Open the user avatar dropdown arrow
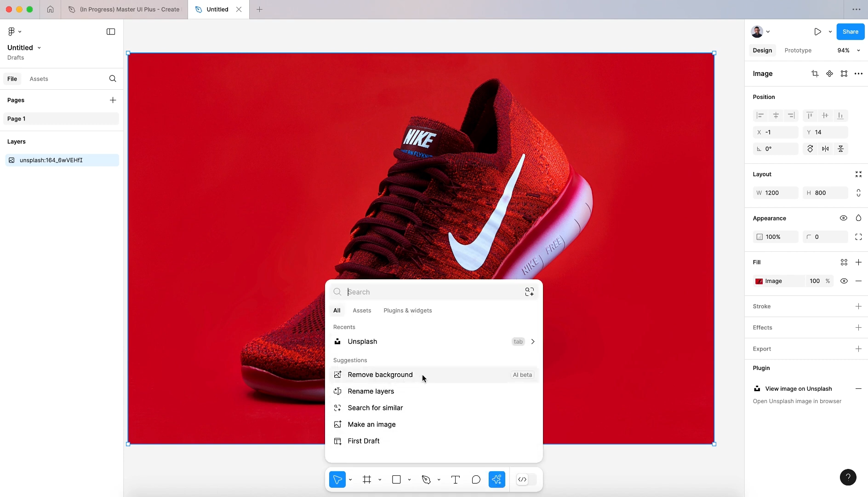This screenshot has width=868, height=497. (x=768, y=32)
